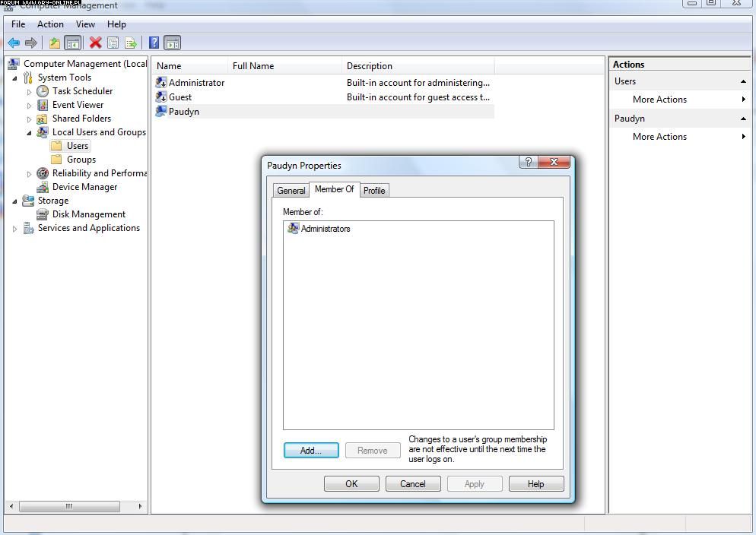
Task: Expand the Task Scheduler tree node
Action: (30, 92)
